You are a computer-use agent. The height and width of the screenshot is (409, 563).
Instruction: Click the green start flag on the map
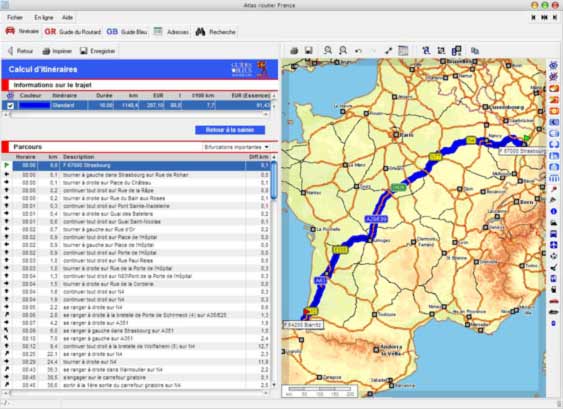(x=526, y=138)
